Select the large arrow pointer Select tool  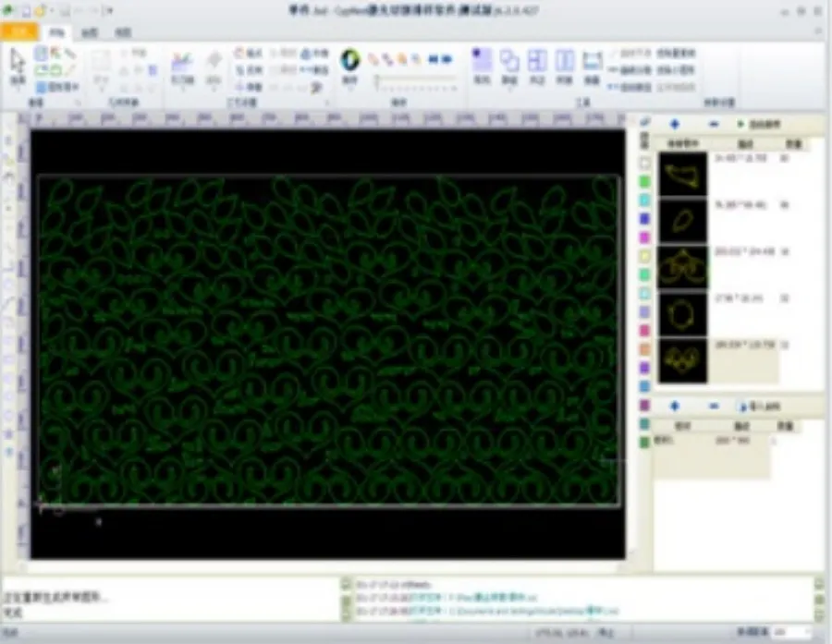[x=18, y=63]
